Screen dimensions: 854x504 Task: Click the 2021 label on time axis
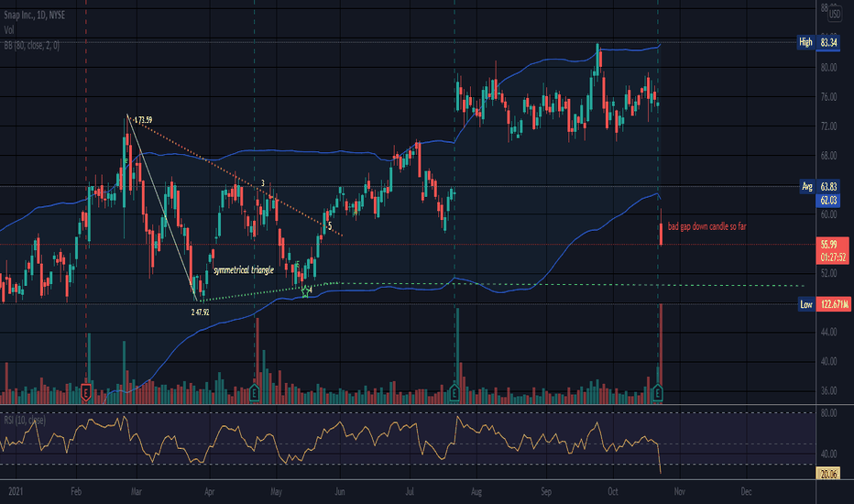click(x=16, y=491)
